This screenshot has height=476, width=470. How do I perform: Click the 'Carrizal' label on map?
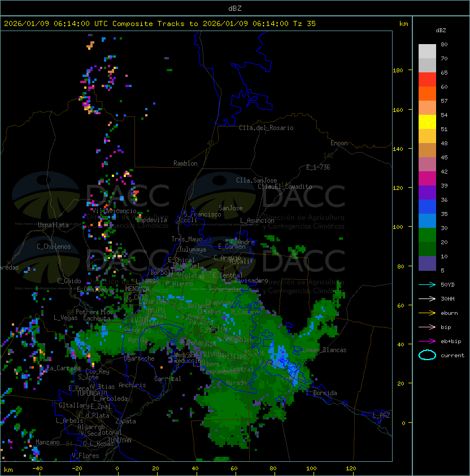(x=168, y=379)
